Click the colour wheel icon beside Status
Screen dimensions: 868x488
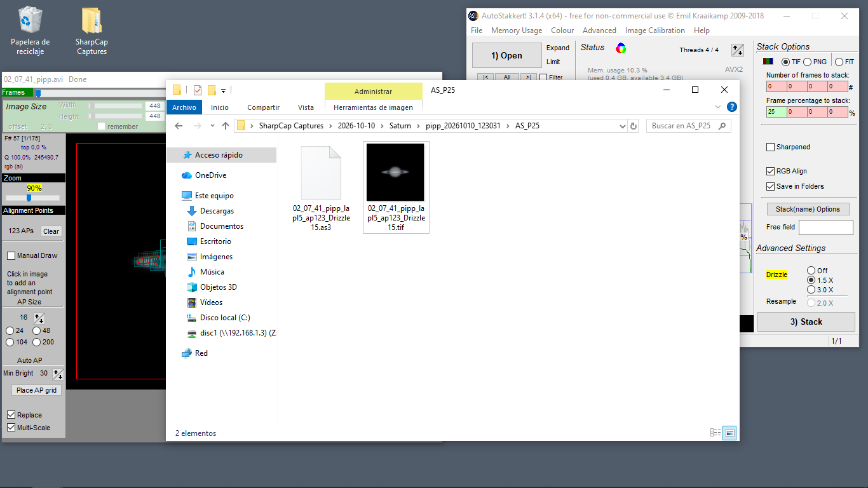(x=621, y=48)
